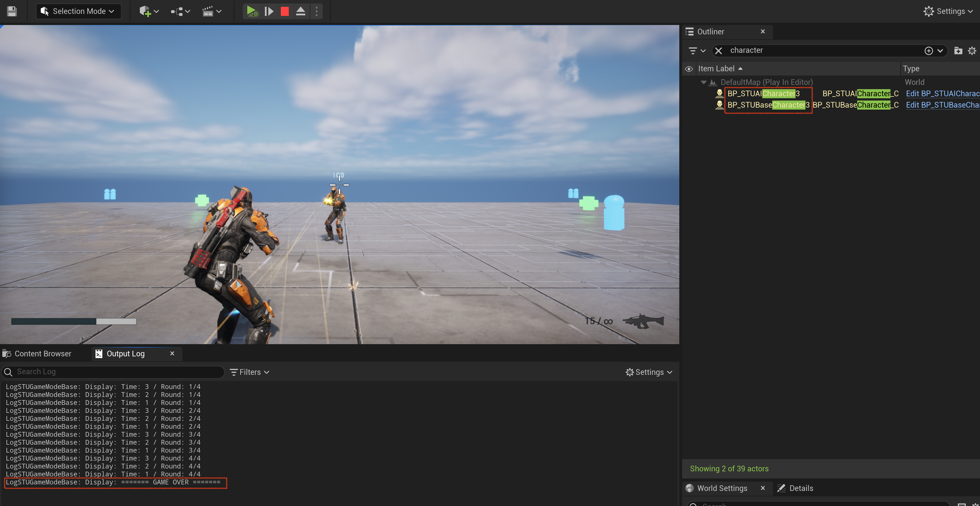980x506 pixels.
Task: Click the actor icon next to BP_STUBaseCharacter3
Action: pos(719,105)
